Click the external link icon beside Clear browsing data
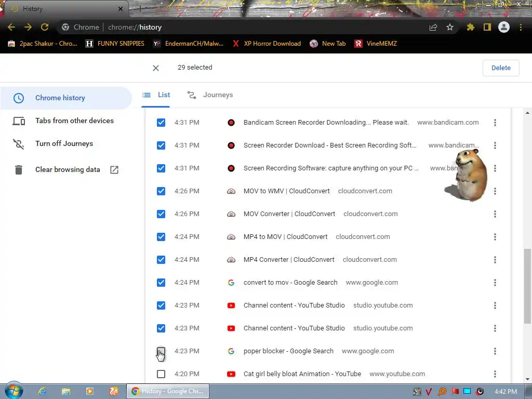This screenshot has width=532, height=399. click(114, 170)
